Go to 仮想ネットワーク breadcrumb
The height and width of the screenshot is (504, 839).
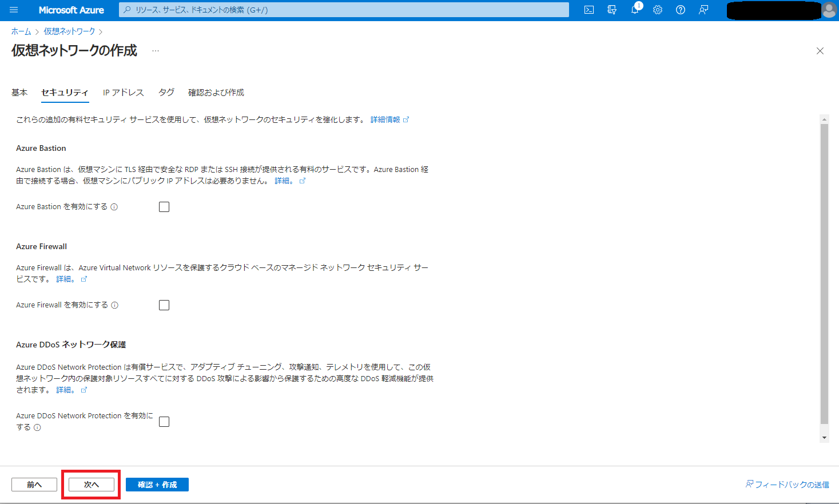[x=70, y=31]
